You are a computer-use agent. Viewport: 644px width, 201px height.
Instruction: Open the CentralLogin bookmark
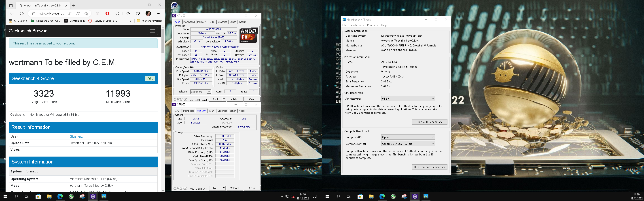pos(74,21)
